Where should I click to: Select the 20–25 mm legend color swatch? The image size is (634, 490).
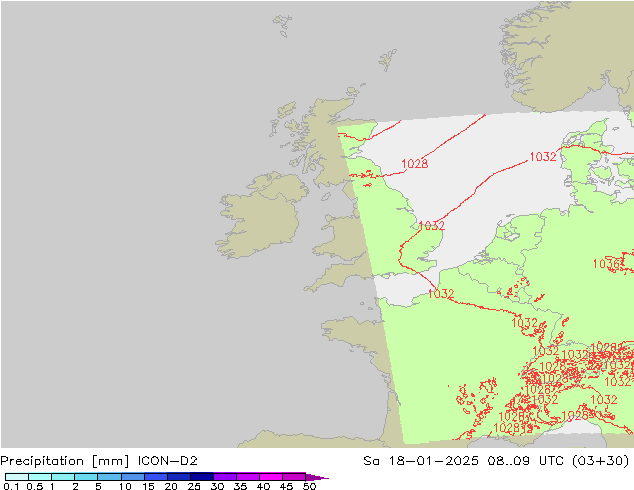click(x=178, y=477)
